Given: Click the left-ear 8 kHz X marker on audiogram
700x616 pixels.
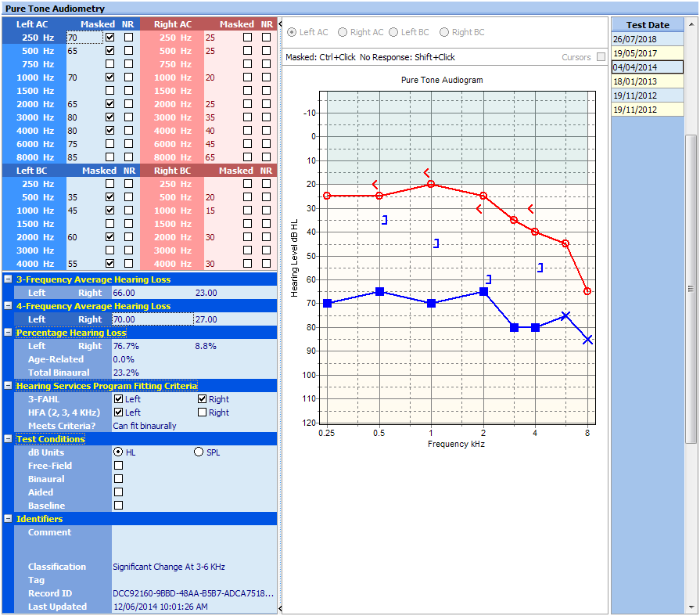Looking at the screenshot, I should [587, 340].
